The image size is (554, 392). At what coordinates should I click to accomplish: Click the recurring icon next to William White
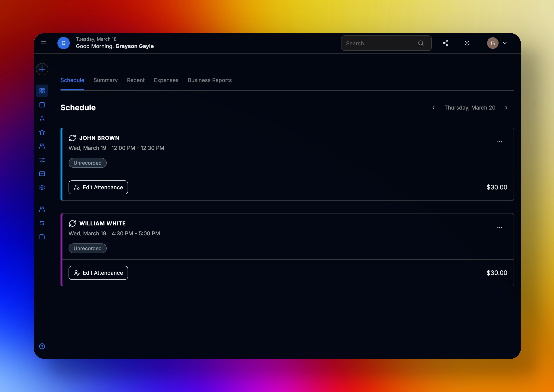click(73, 224)
